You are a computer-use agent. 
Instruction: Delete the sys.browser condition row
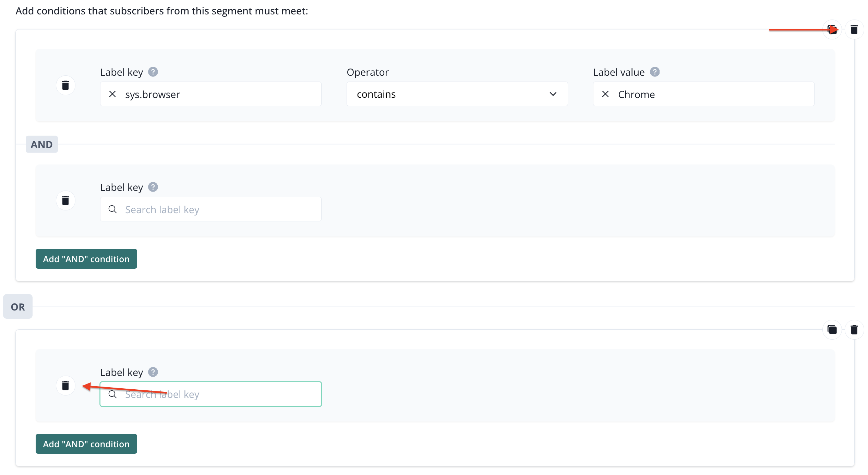click(x=65, y=85)
